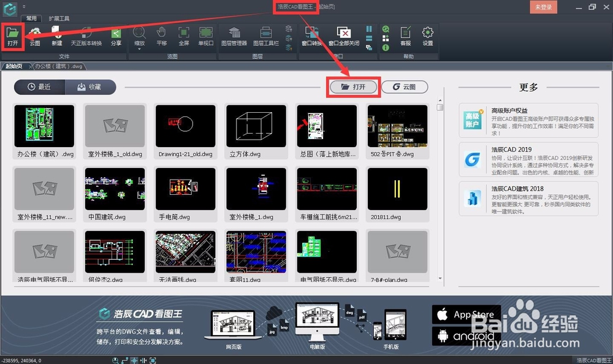Click the magnifier icon in status bar
The image size is (613, 364).
115,360
